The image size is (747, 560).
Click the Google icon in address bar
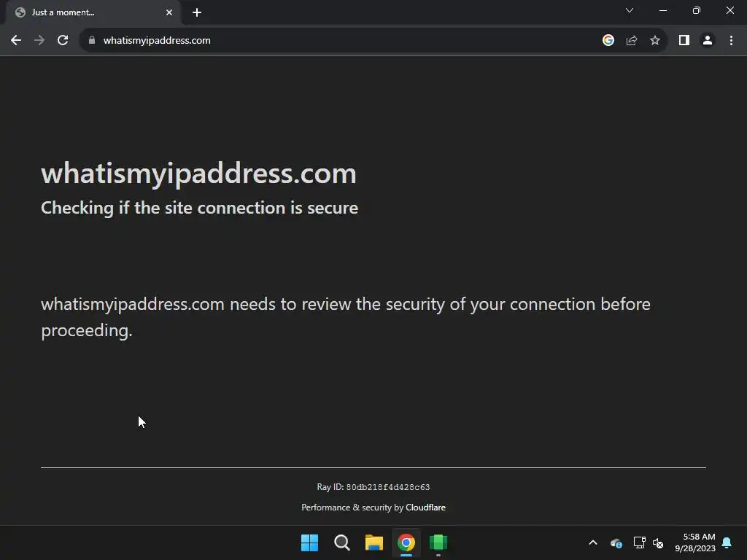pos(608,41)
